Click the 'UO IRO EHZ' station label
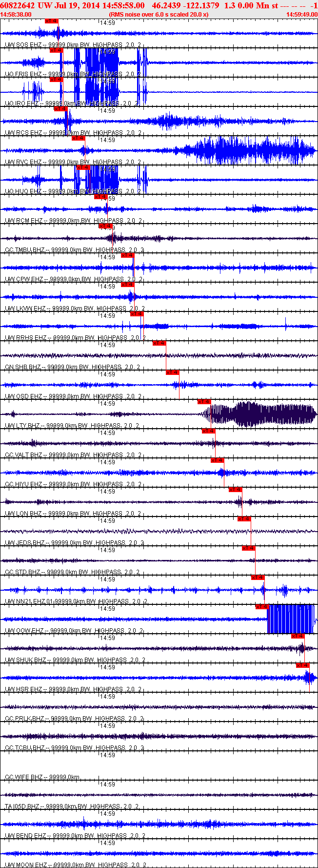Viewport: 318px width, 868px height. 22,103
